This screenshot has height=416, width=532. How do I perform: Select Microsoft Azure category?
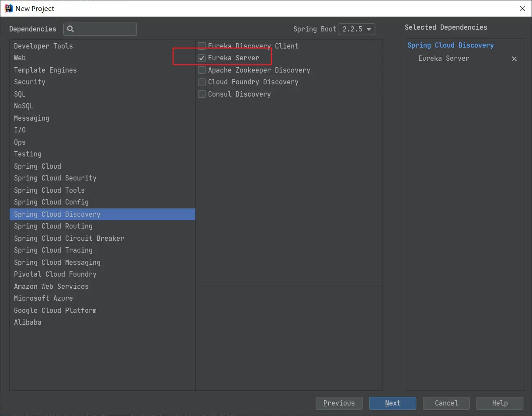click(102, 298)
